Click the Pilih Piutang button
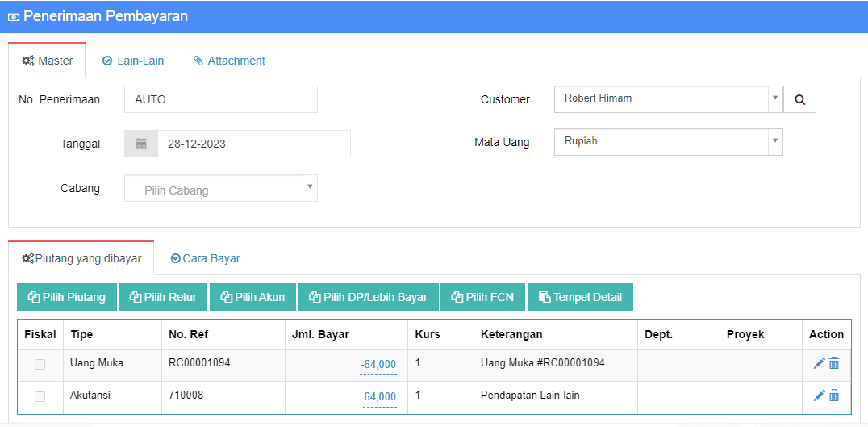Image resolution: width=868 pixels, height=427 pixels. (x=67, y=297)
